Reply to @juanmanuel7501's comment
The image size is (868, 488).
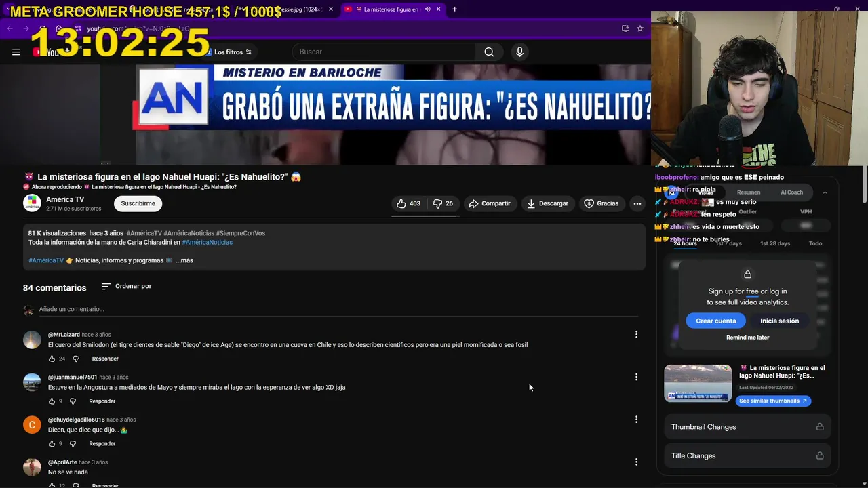pyautogui.click(x=102, y=401)
